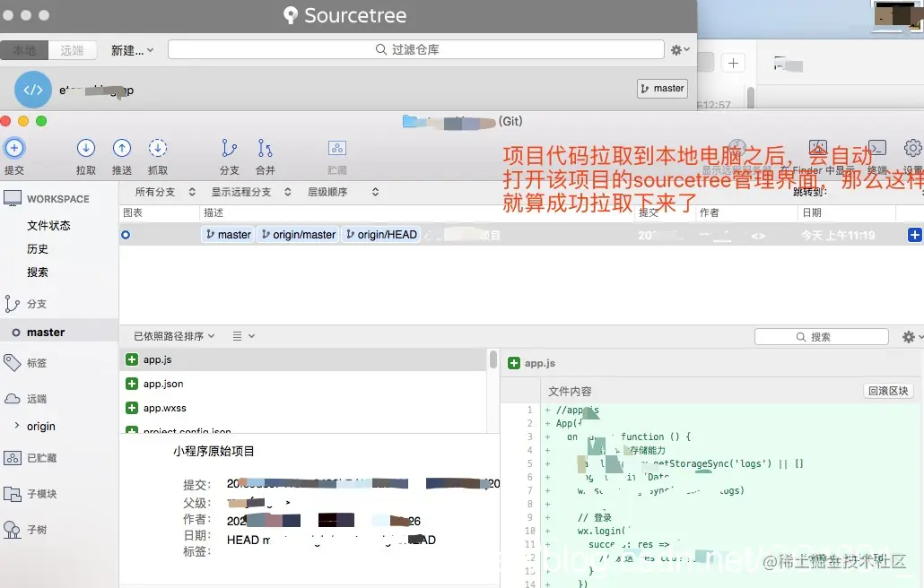Click the 搜索 field above the diff
924x588 pixels.
822,337
